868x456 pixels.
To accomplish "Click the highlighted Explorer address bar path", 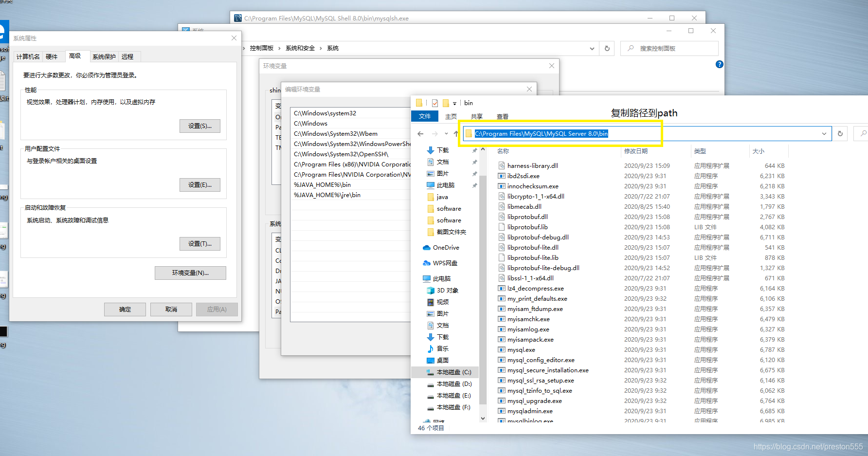I will (x=542, y=134).
